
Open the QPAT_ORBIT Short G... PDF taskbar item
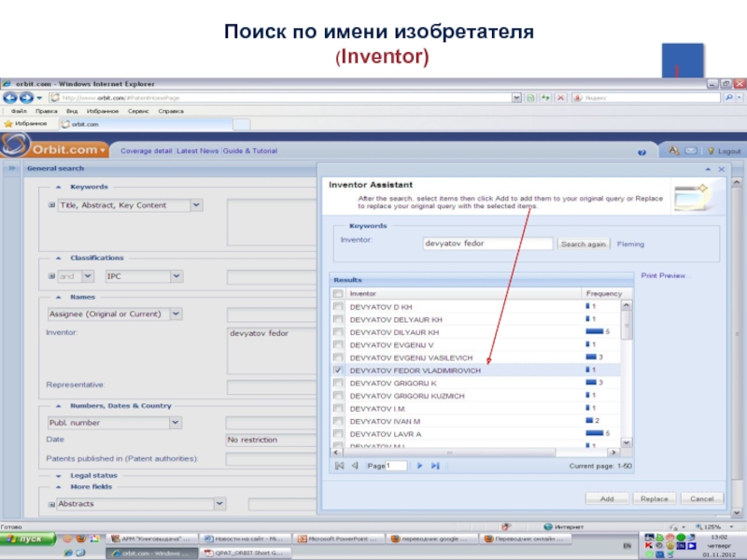pyautogui.click(x=247, y=553)
